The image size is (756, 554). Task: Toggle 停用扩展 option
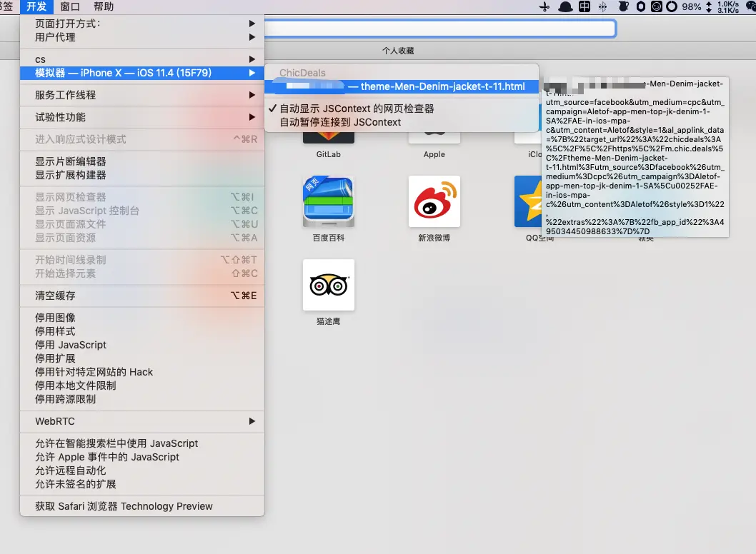[142, 358]
